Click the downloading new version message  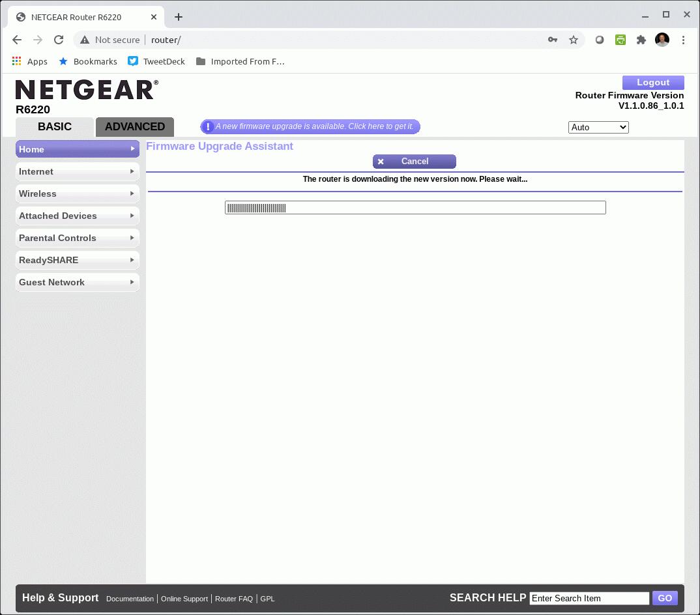415,179
